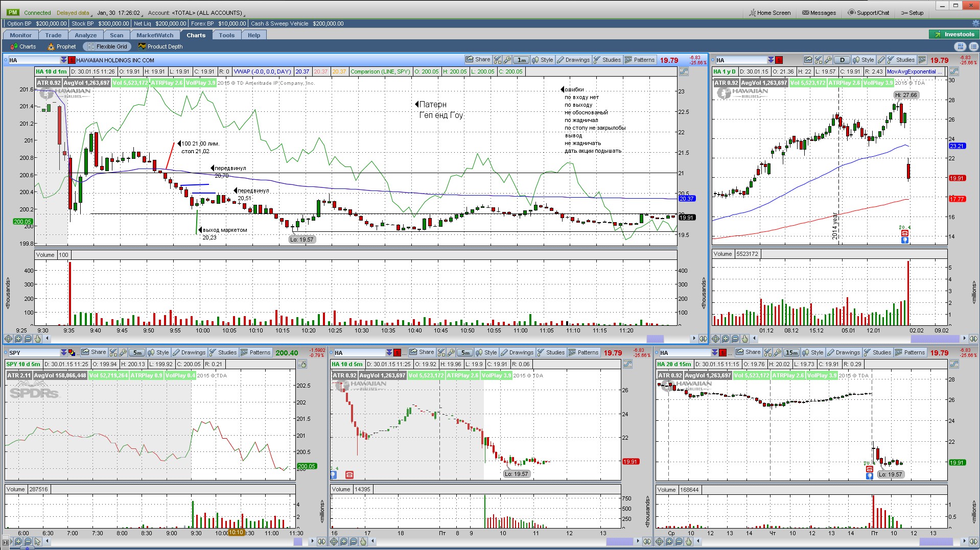The height and width of the screenshot is (550, 980).
Task: Open Edit Studies wrench on SPY chart
Action: click(x=123, y=352)
